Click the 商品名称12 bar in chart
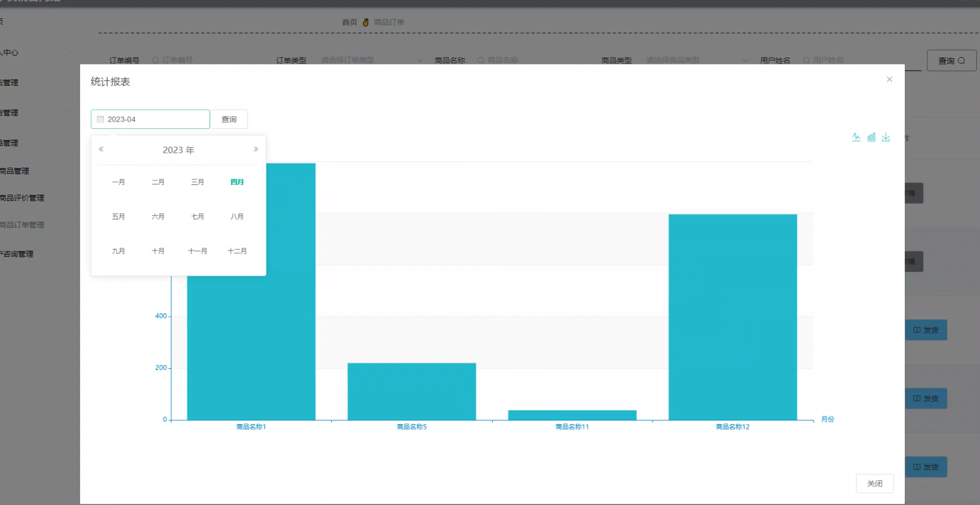980x505 pixels. pos(733,317)
